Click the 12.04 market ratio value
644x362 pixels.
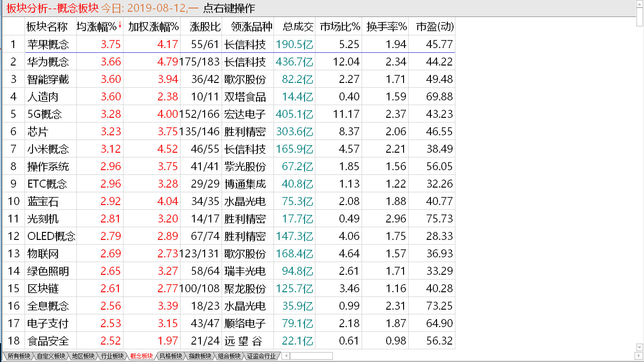346,62
